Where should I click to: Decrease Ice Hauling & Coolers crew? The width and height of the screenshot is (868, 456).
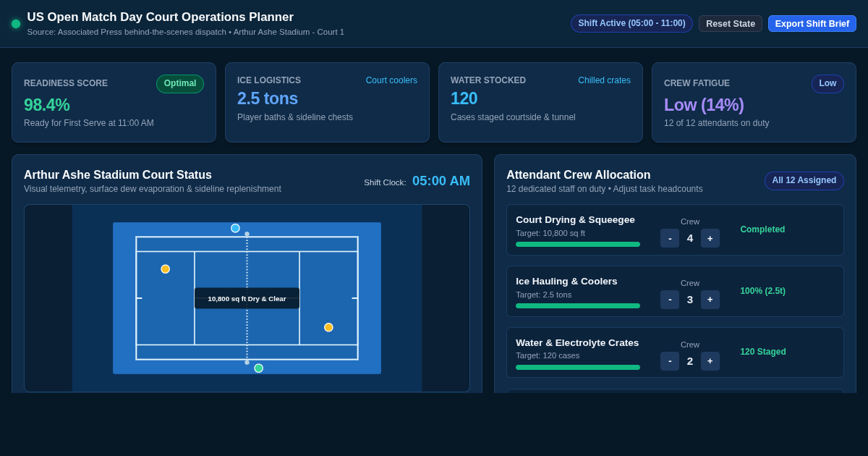tap(670, 300)
